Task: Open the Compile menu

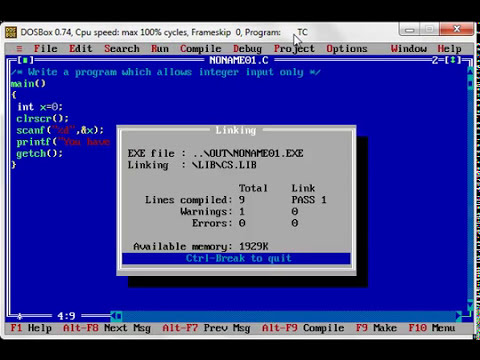Action: pyautogui.click(x=201, y=49)
